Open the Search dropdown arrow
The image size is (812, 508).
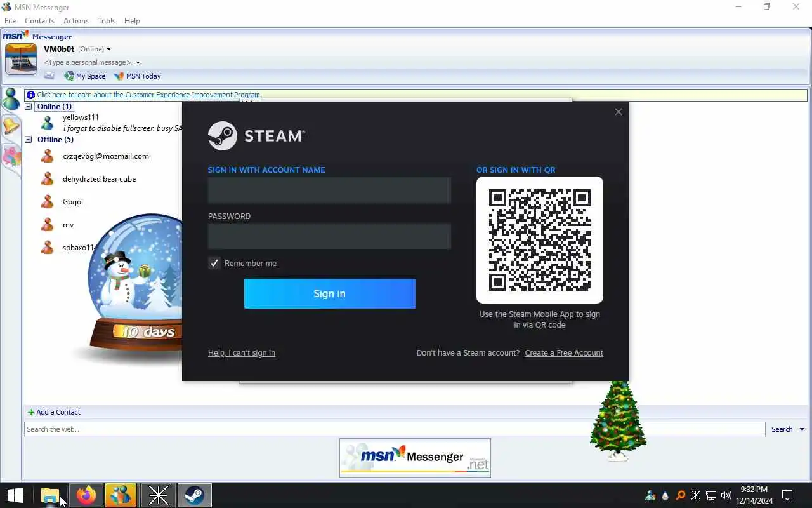802,429
